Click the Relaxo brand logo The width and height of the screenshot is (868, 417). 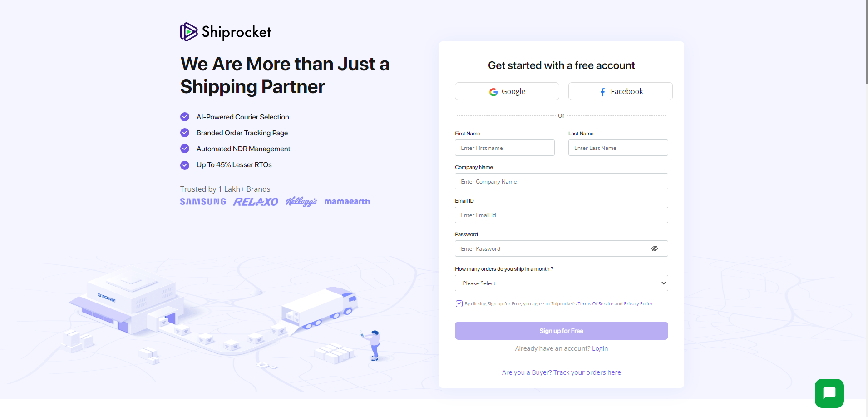coord(256,201)
